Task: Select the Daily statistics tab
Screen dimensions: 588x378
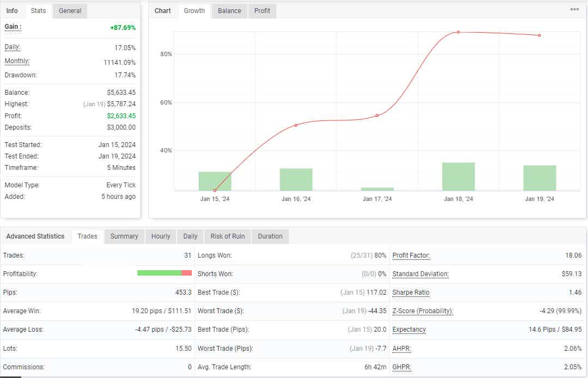Action: (x=190, y=236)
